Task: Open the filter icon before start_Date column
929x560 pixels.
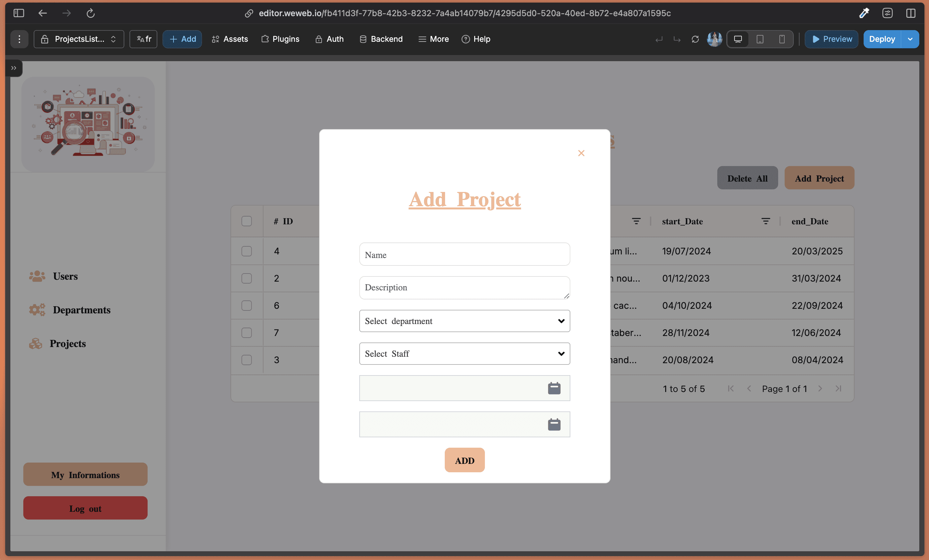Action: coord(636,221)
